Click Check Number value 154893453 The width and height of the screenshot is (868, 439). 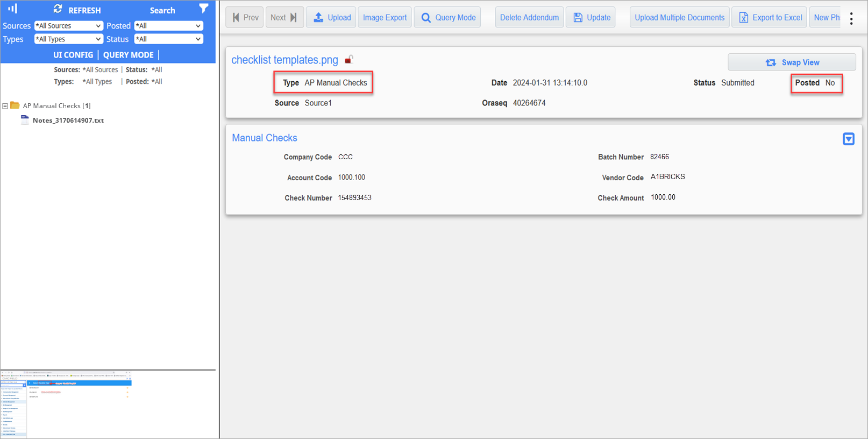point(354,198)
